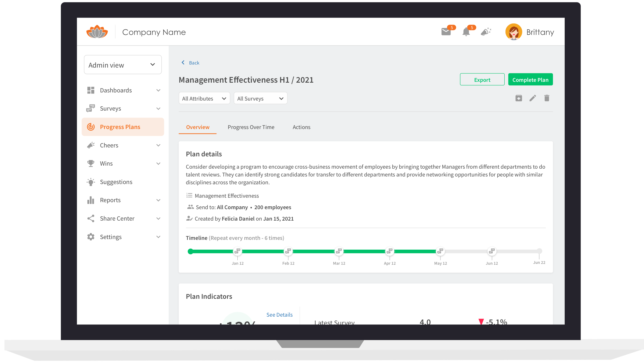
Task: Open the All Surveys filter dropdown
Action: coord(260,98)
